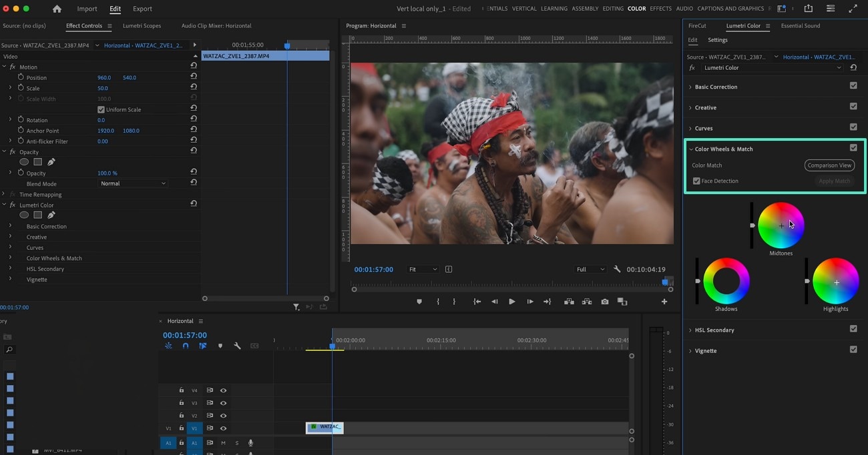Image resolution: width=868 pixels, height=455 pixels.
Task: Open the Quick Export share icon
Action: pyautogui.click(x=809, y=9)
